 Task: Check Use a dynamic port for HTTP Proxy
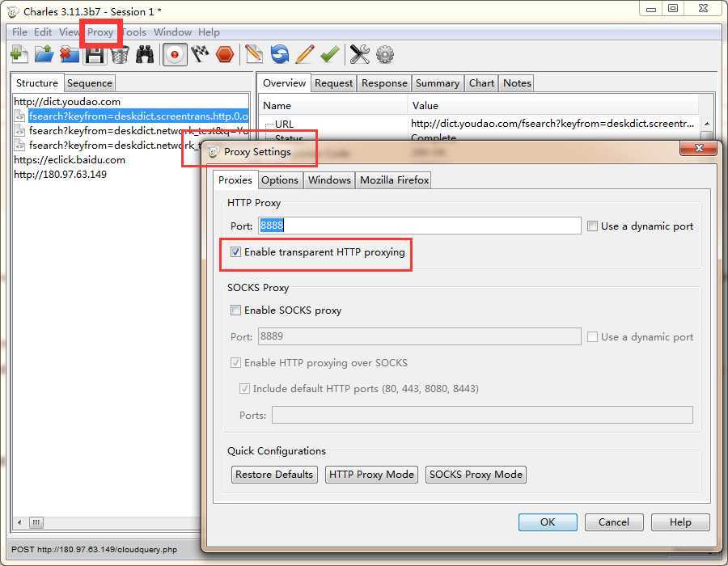click(592, 226)
